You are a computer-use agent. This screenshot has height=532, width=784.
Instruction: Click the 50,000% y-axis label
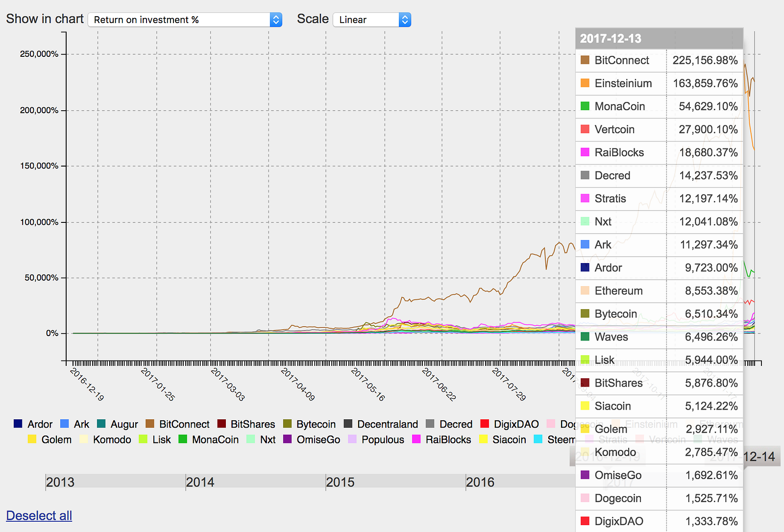pos(42,277)
